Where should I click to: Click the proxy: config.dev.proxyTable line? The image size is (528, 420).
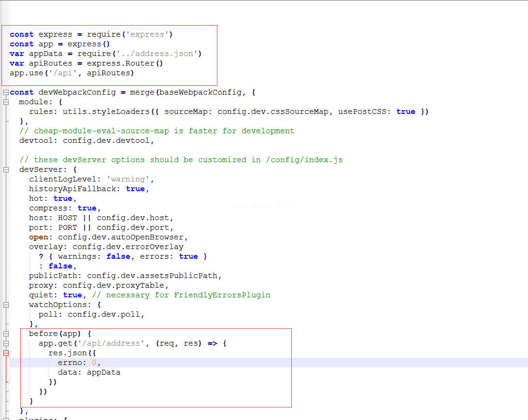coord(99,286)
